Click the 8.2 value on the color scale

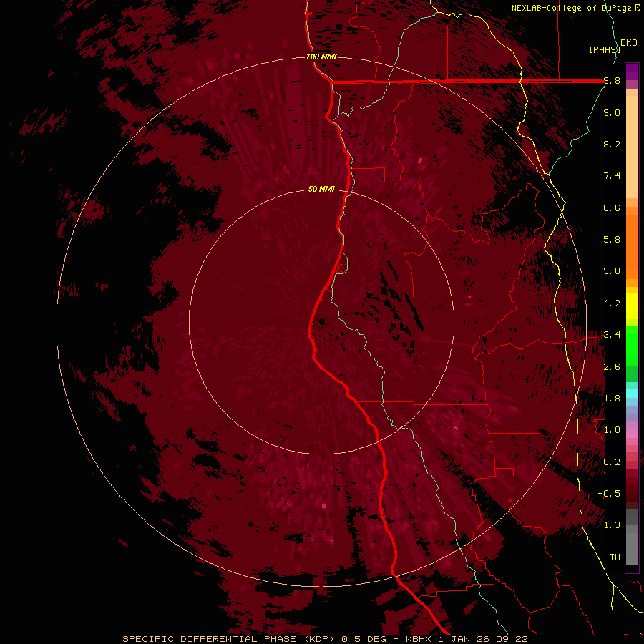pyautogui.click(x=612, y=144)
